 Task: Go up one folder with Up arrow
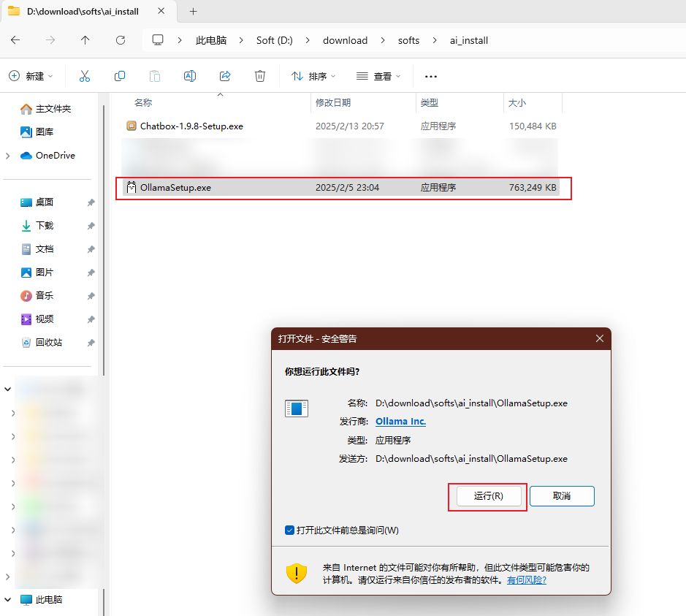pos(85,40)
